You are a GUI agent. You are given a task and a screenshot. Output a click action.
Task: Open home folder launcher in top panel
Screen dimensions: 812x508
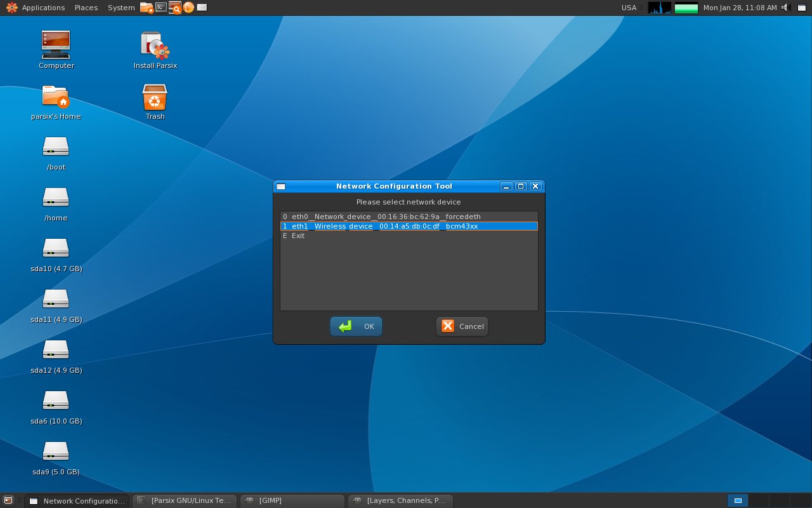pos(147,8)
